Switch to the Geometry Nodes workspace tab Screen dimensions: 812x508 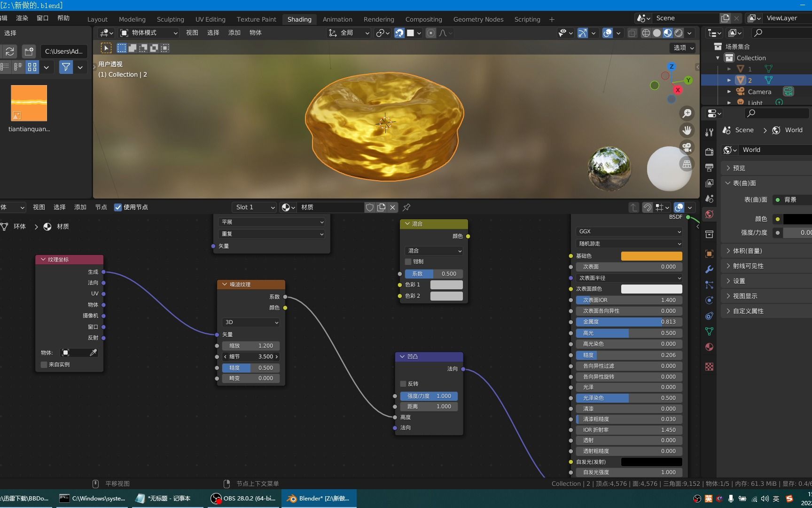[x=478, y=19]
